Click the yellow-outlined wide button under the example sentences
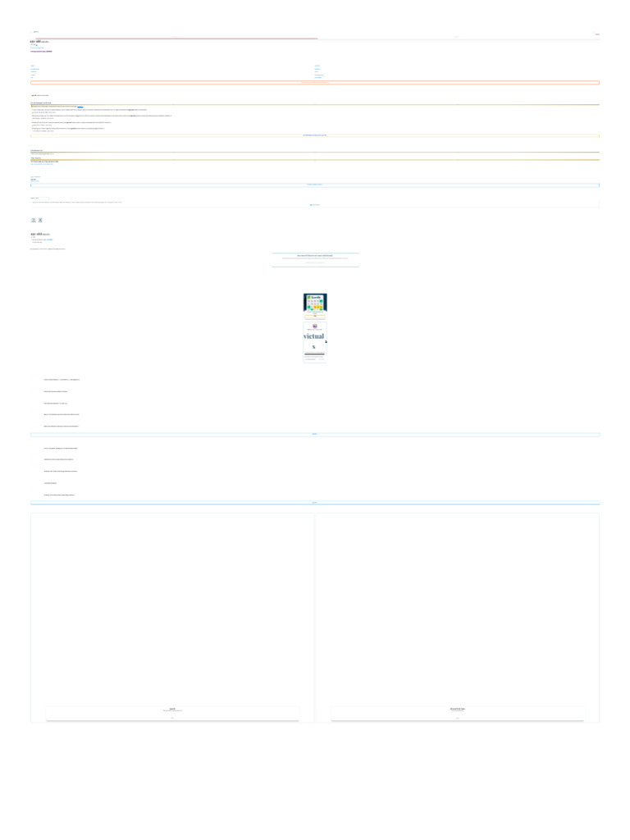This screenshot has width=630, height=840. click(315, 135)
